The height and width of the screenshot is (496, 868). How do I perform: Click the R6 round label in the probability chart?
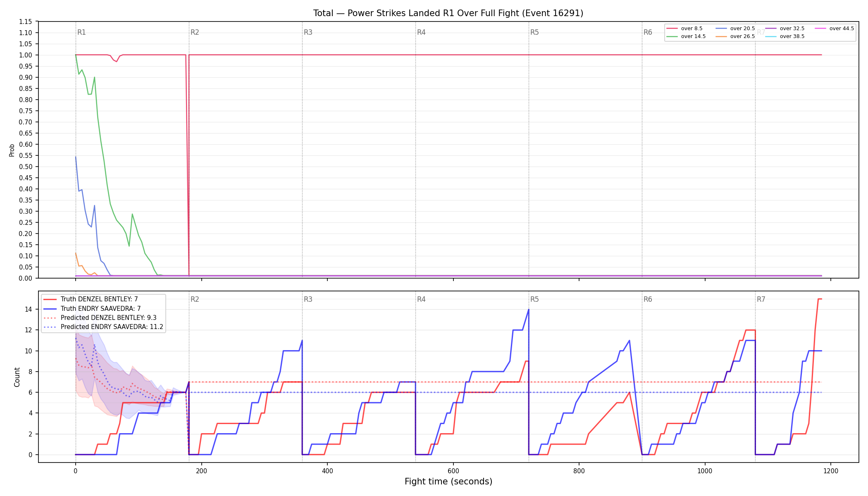(648, 32)
